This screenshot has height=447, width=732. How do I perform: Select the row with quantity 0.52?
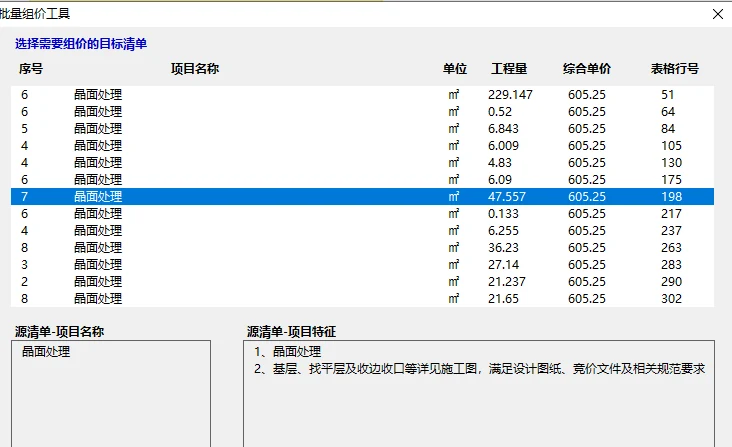[362, 112]
